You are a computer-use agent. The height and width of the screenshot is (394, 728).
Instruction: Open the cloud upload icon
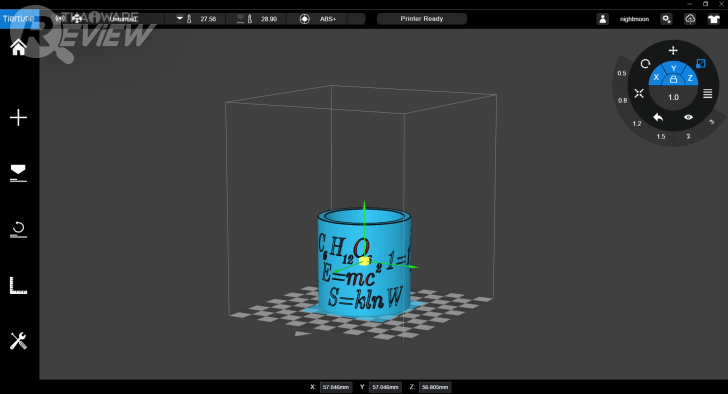pos(690,19)
